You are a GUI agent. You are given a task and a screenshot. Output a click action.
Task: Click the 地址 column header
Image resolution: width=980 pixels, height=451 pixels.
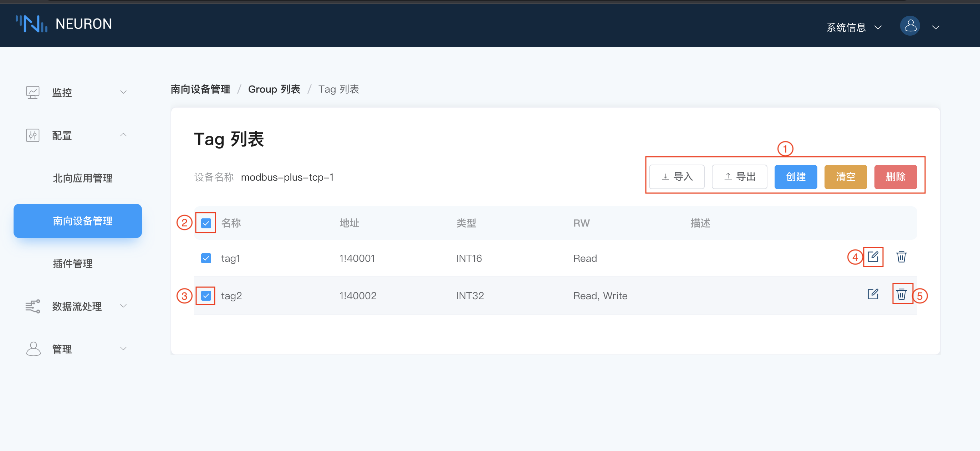[x=349, y=223]
